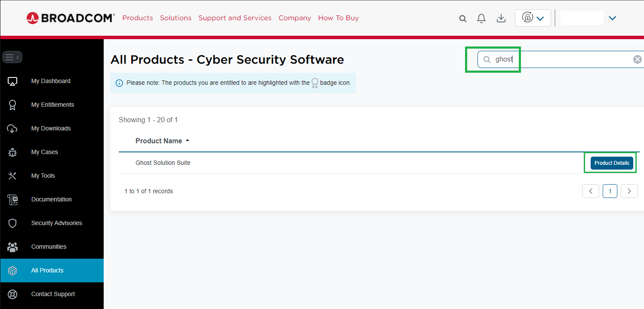The width and height of the screenshot is (644, 309).
Task: Click the My Cases bug icon
Action: [12, 152]
